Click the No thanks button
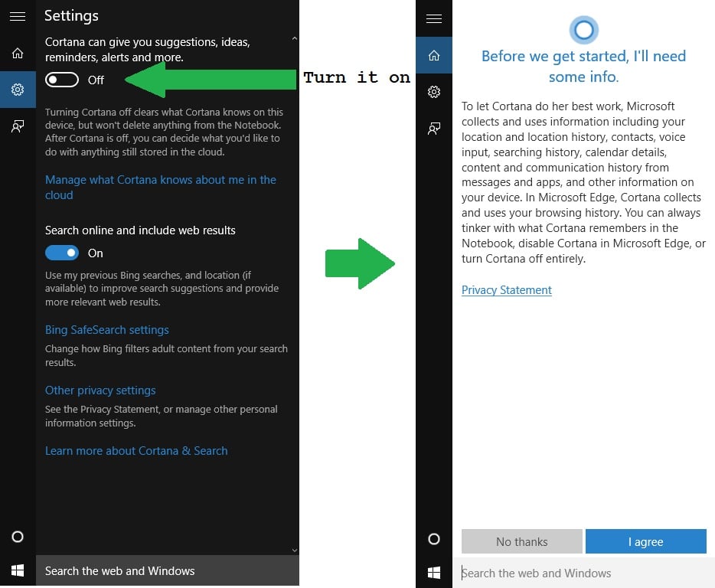The image size is (715, 588). pos(521,541)
